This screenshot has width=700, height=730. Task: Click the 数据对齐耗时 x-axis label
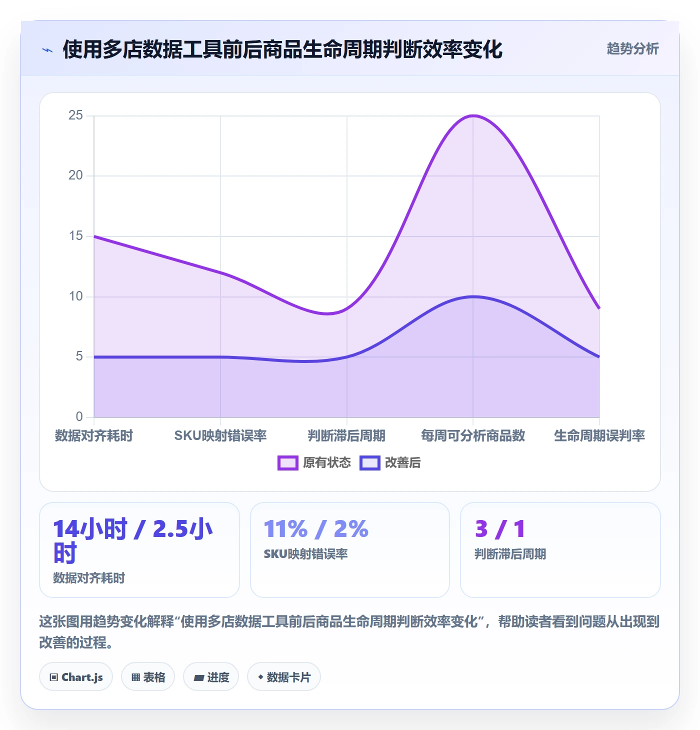point(94,436)
